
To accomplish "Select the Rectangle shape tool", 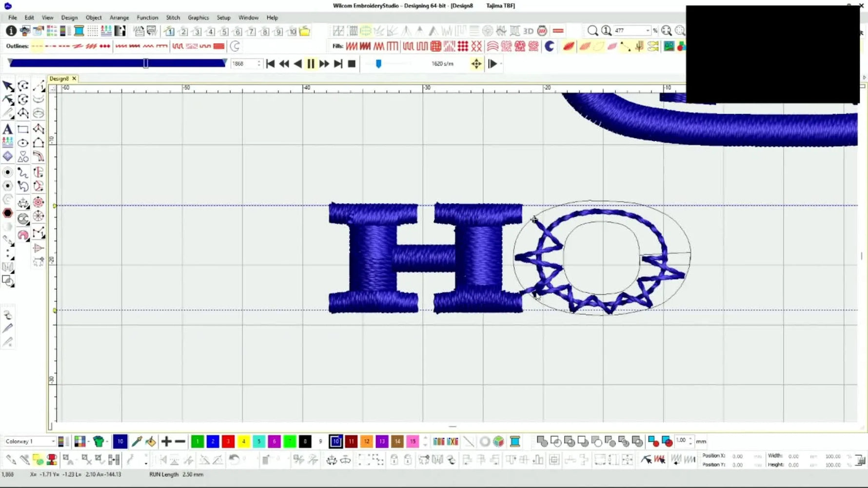I will 23,129.
